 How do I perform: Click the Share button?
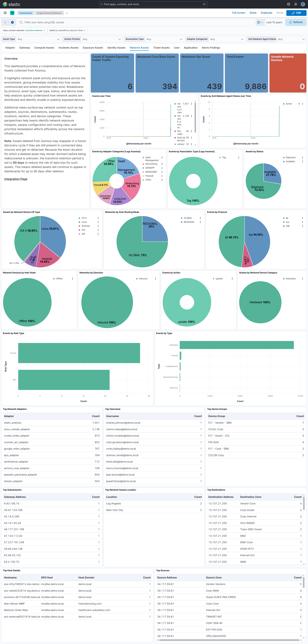point(253,13)
